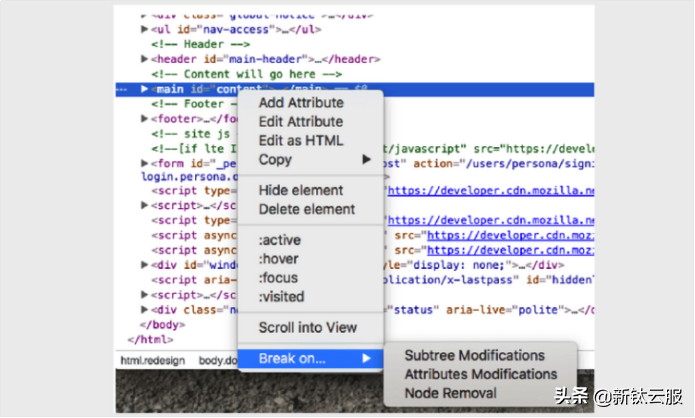Viewport: 695px width, 418px height.
Task: Expand the header main-header element
Action: pos(144,59)
